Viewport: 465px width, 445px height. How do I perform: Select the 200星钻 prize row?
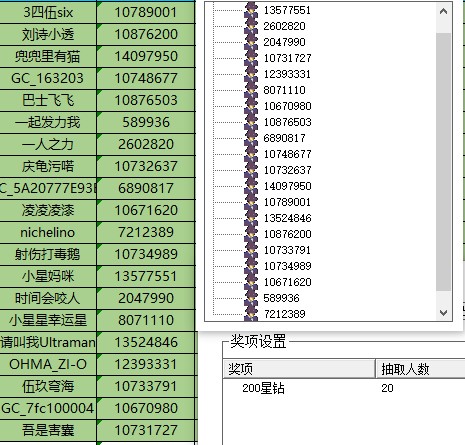tap(263, 388)
